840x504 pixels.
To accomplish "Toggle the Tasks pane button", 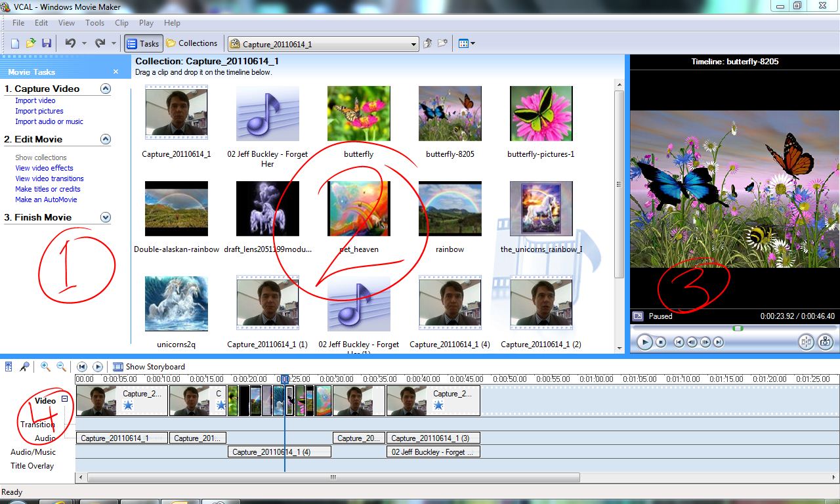I will tap(143, 43).
